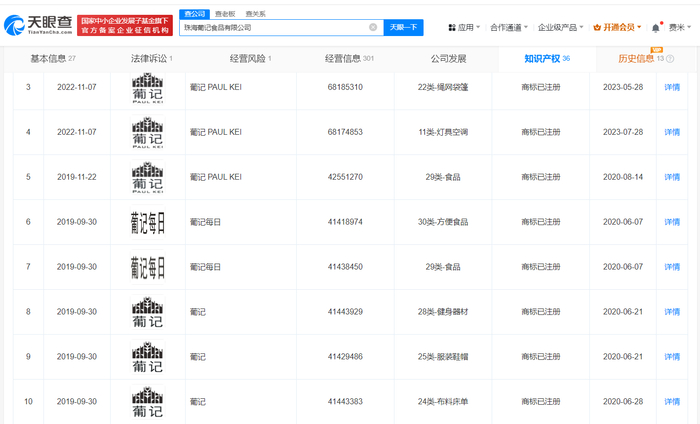Click the 天眼一下 search button
This screenshot has height=424, width=700.
(x=404, y=27)
